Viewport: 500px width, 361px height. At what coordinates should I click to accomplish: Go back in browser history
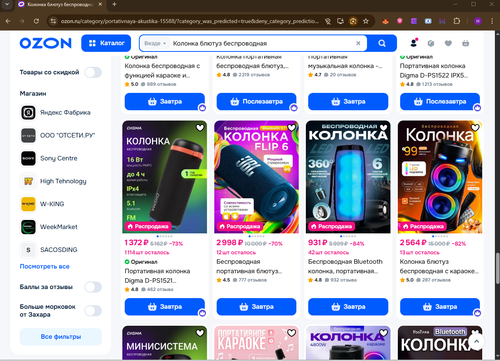[x=8, y=21]
